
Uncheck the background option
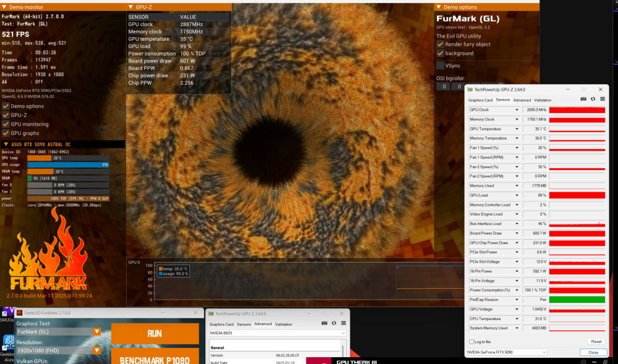click(x=440, y=53)
